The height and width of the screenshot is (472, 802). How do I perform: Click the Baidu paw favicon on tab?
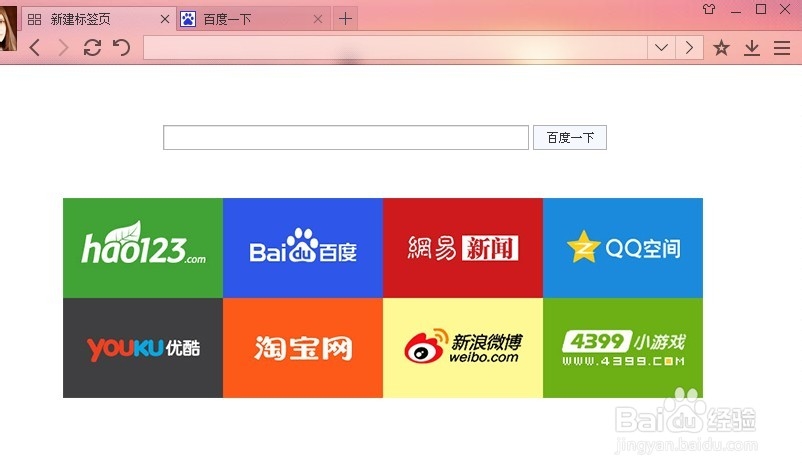(188, 19)
